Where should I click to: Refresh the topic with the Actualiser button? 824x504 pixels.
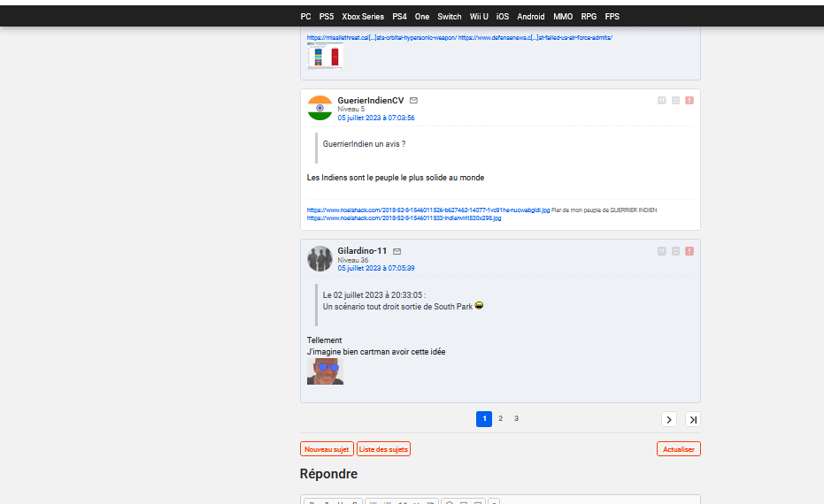678,449
